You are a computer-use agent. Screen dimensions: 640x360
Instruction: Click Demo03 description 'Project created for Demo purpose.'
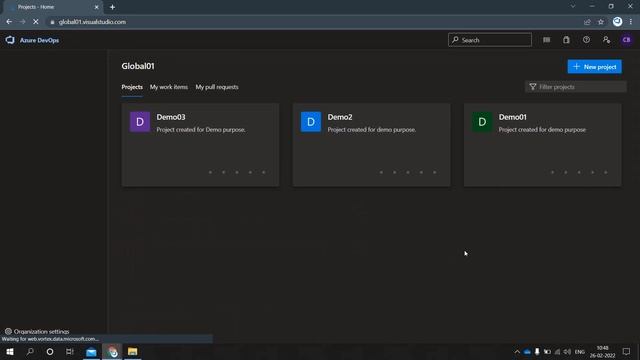tap(201, 130)
